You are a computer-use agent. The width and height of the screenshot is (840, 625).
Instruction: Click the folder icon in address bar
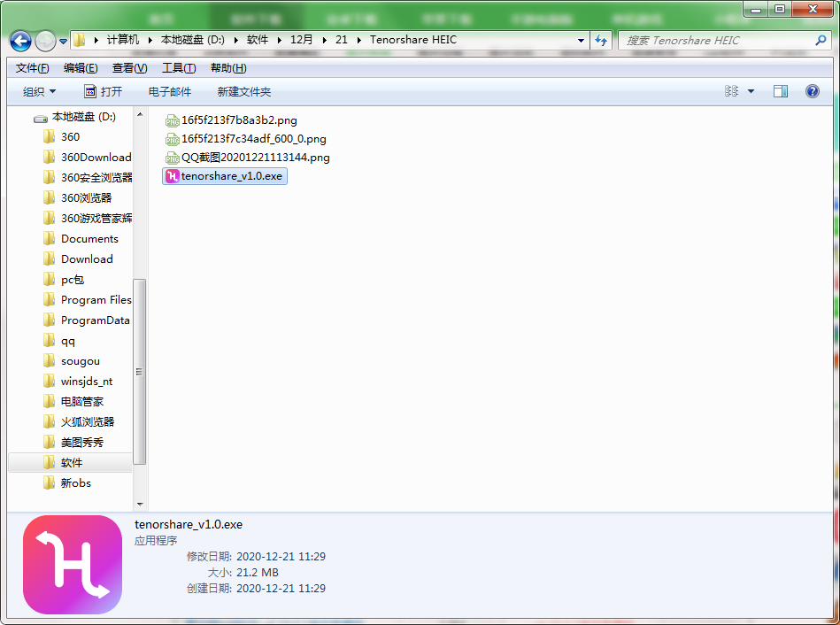[x=80, y=40]
